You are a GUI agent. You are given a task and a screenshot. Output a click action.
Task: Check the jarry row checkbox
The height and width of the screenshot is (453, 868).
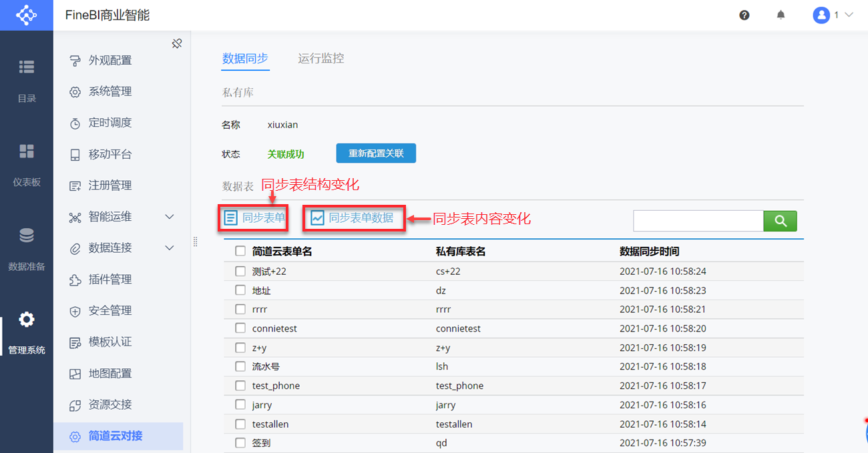(x=240, y=404)
